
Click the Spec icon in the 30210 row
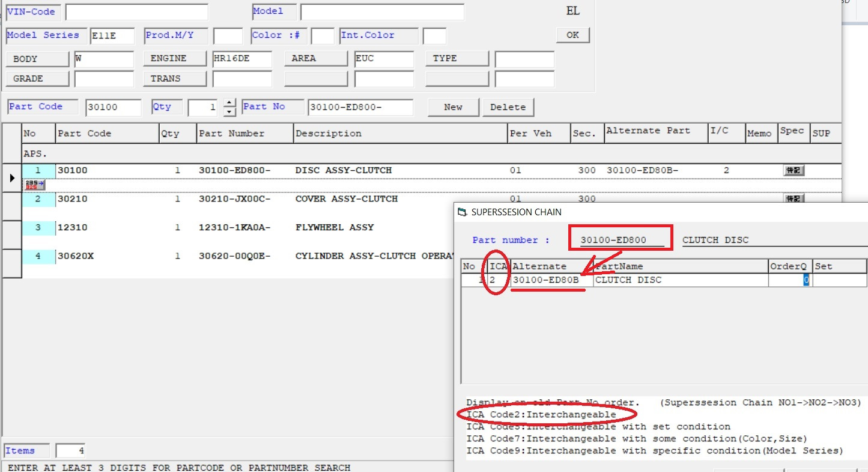[794, 199]
